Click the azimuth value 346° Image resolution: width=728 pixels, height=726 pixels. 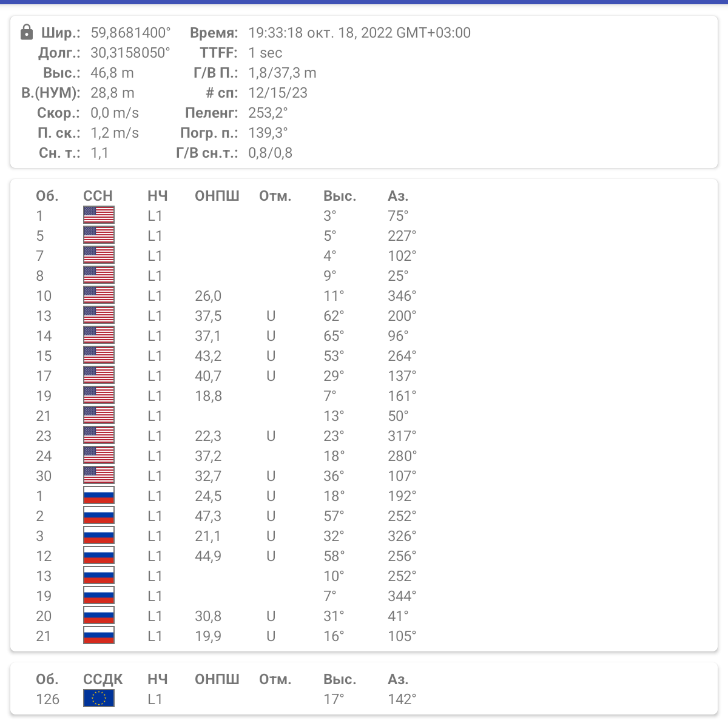tap(402, 296)
